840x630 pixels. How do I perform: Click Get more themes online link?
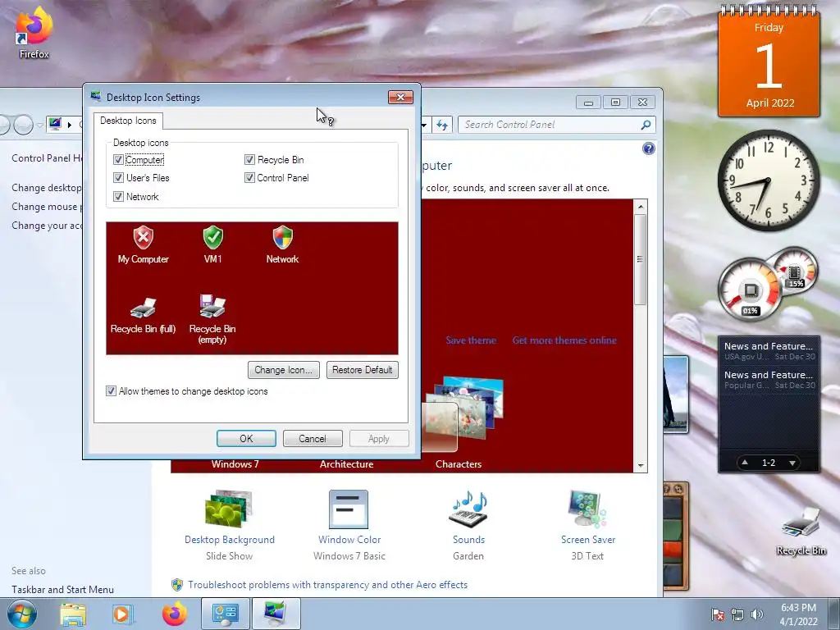point(564,340)
